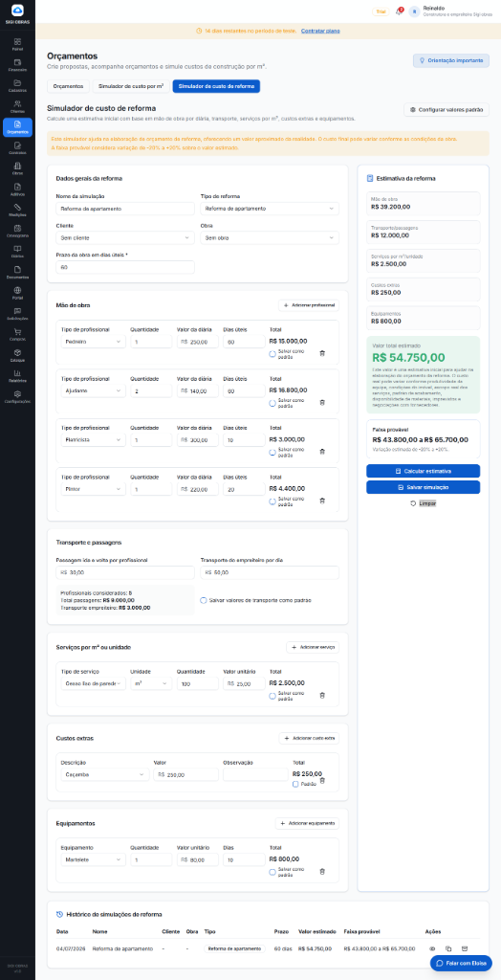This screenshot has width=501, height=980.
Task: Remove the Eletricista row with trash icon
Action: 322,452
